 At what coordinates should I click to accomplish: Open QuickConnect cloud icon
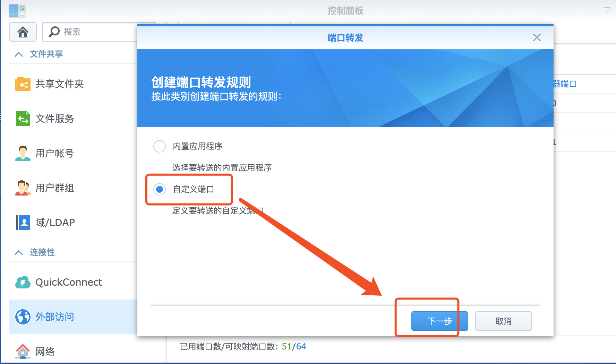point(23,282)
